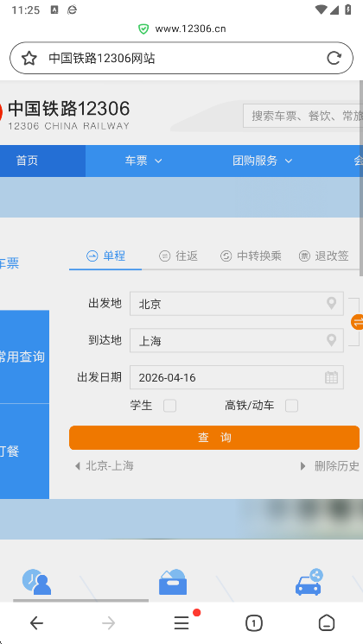Open the 订餐 side panel
The height and width of the screenshot is (644, 363).
(x=24, y=451)
